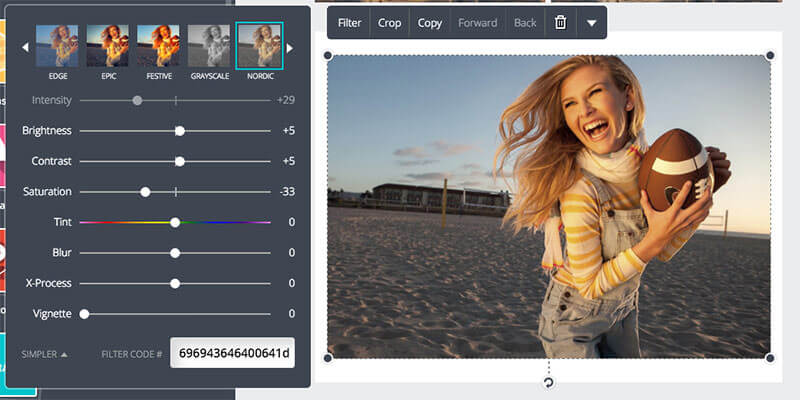The image size is (800, 400).
Task: Click Crop in the image toolbar
Action: [389, 23]
